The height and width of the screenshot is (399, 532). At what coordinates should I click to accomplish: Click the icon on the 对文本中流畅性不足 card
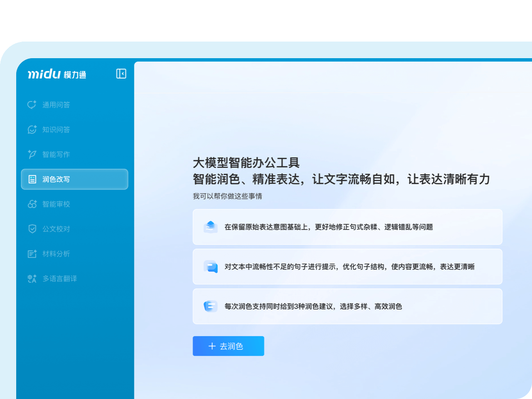tap(211, 267)
